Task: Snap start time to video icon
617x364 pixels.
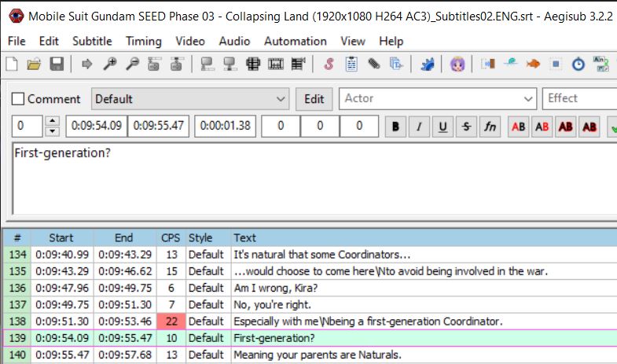Action: tap(208, 64)
